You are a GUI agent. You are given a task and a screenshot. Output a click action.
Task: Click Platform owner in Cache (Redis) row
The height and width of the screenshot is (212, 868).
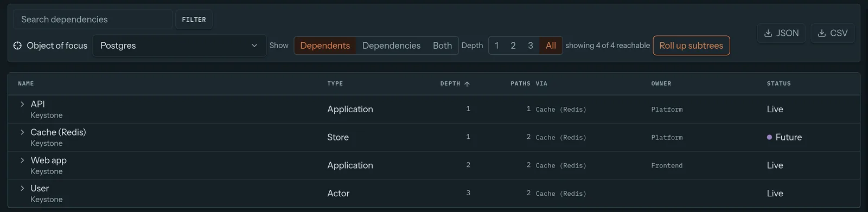coord(667,138)
